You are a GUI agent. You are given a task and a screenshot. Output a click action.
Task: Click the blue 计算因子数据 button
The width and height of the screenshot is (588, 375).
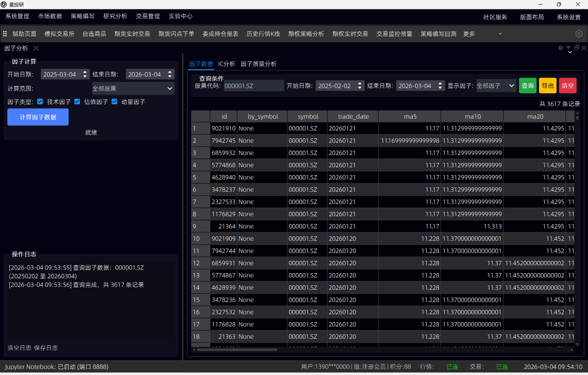click(38, 117)
